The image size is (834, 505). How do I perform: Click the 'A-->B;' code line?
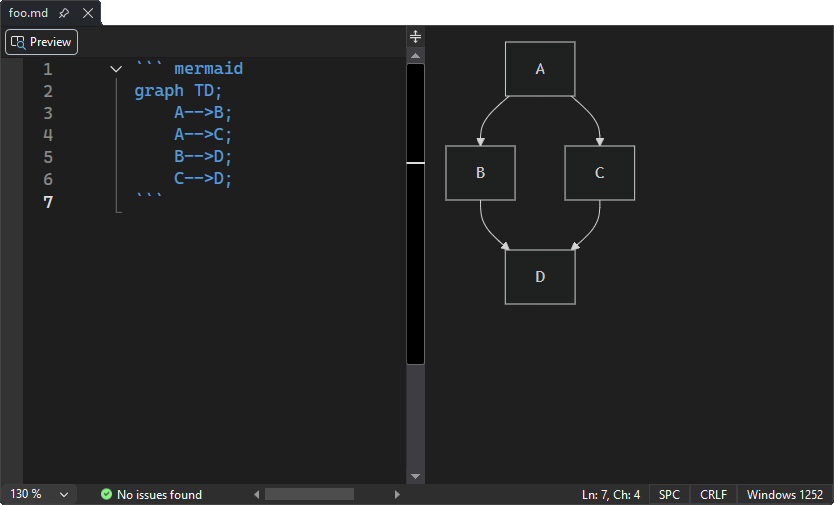point(203,113)
